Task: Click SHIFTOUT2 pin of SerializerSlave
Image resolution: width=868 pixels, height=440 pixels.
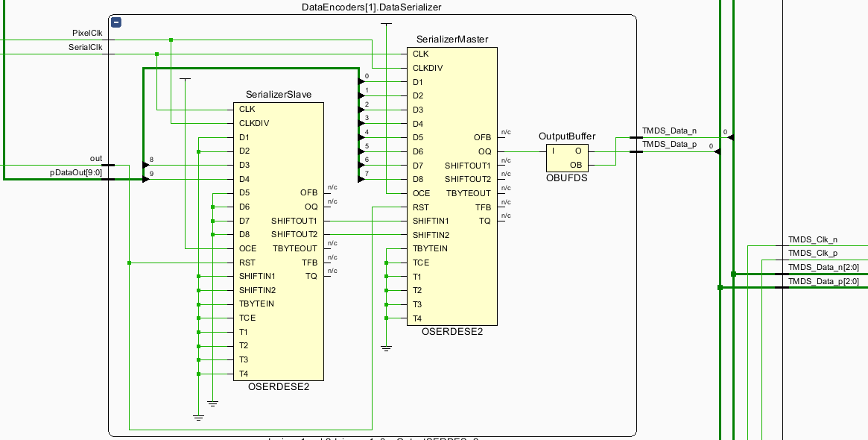Action: coord(294,234)
